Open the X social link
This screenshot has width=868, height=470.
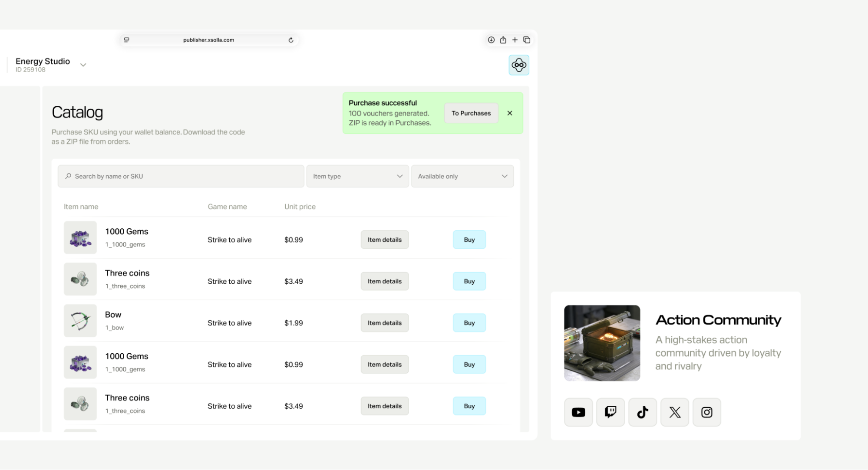click(675, 412)
